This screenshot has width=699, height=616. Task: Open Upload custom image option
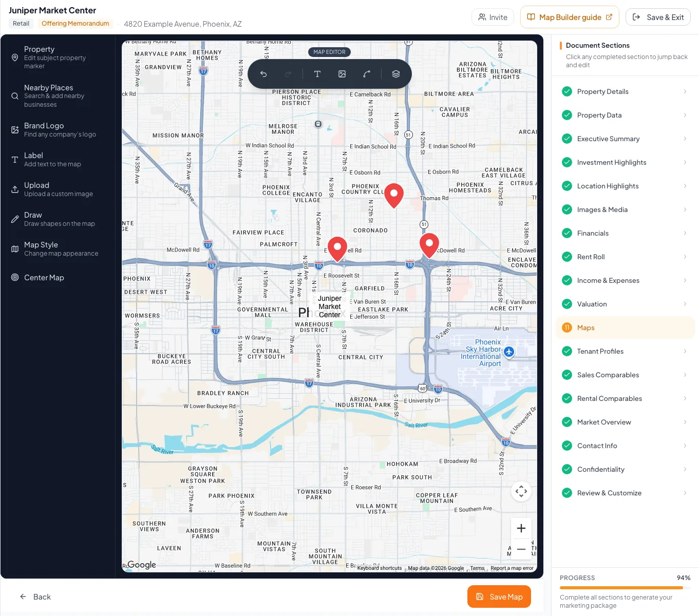pos(58,189)
